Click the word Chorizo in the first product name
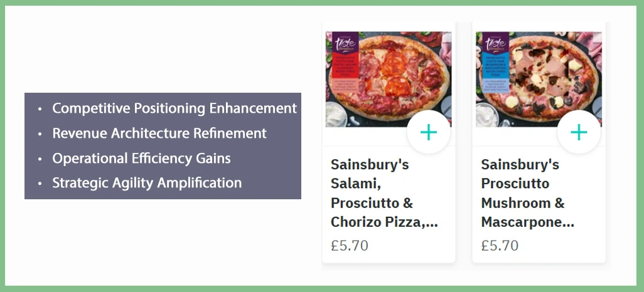The height and width of the screenshot is (292, 644). 356,222
